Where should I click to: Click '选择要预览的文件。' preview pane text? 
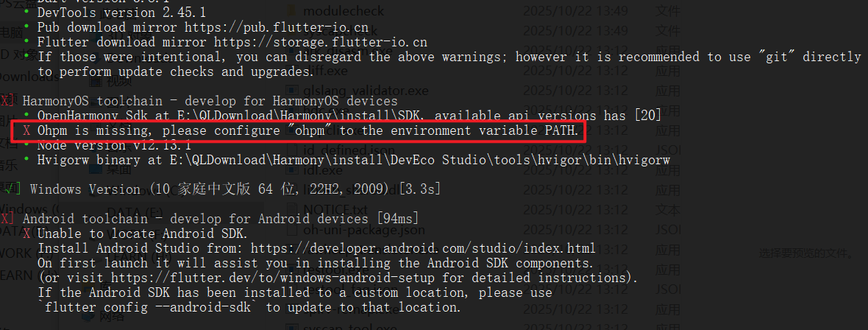point(806,253)
